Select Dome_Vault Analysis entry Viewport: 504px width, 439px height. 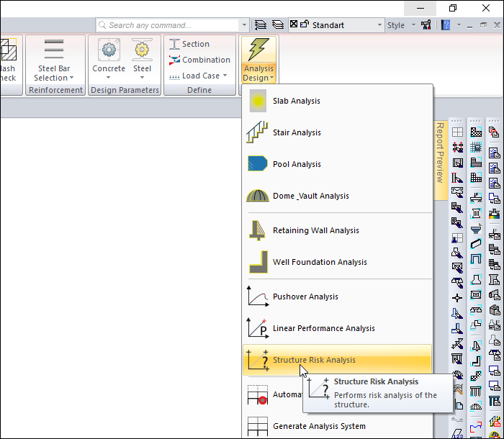click(337, 196)
